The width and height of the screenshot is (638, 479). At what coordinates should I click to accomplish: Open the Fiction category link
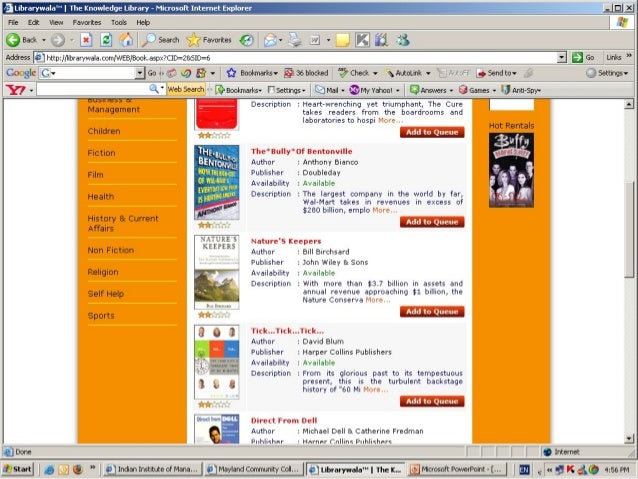click(101, 153)
